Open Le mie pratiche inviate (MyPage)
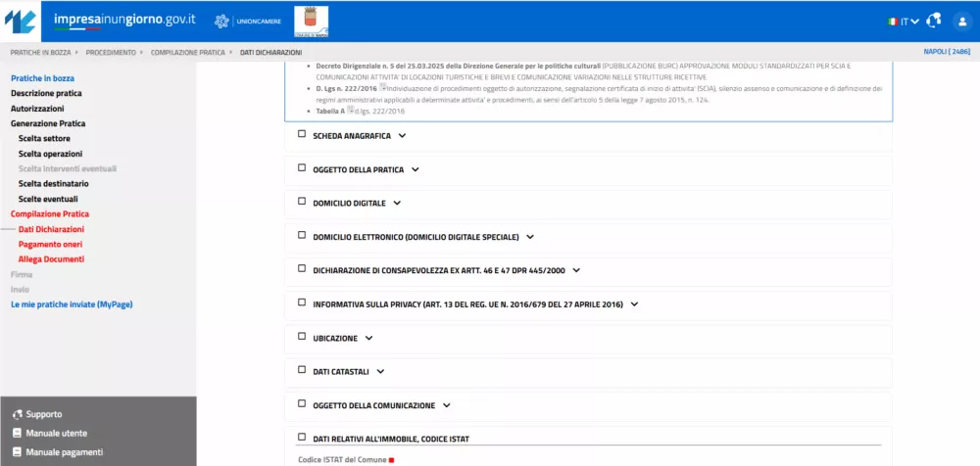Image resolution: width=980 pixels, height=466 pixels. tap(72, 304)
